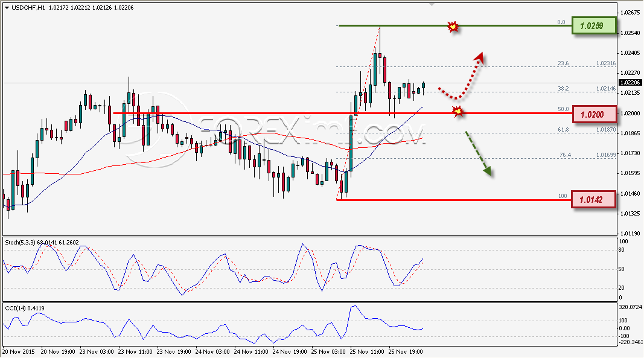Click the 1.02135 price axis label

[630, 93]
